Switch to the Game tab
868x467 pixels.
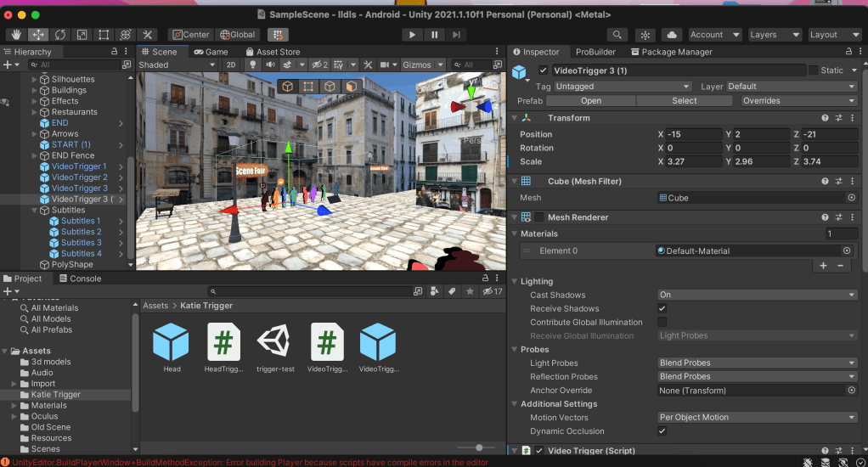point(211,52)
